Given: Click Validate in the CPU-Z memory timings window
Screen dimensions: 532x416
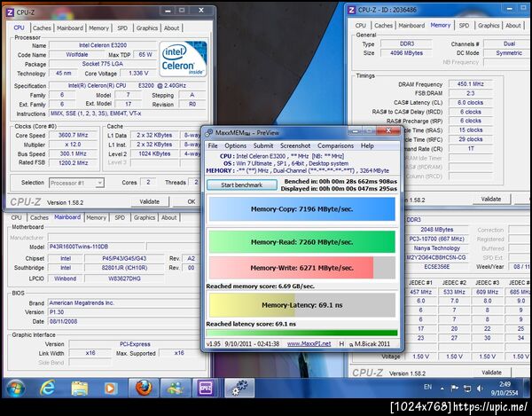Looking at the screenshot, I should (491, 200).
